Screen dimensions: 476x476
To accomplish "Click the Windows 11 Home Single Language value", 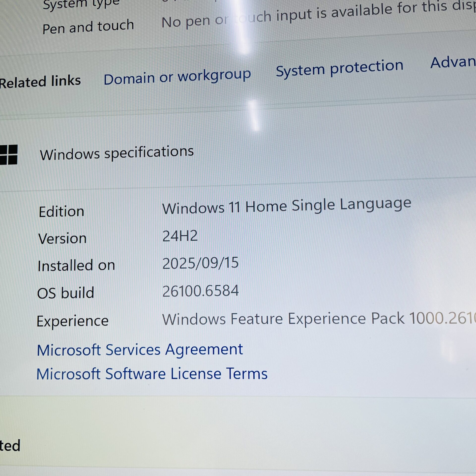I will pos(286,206).
